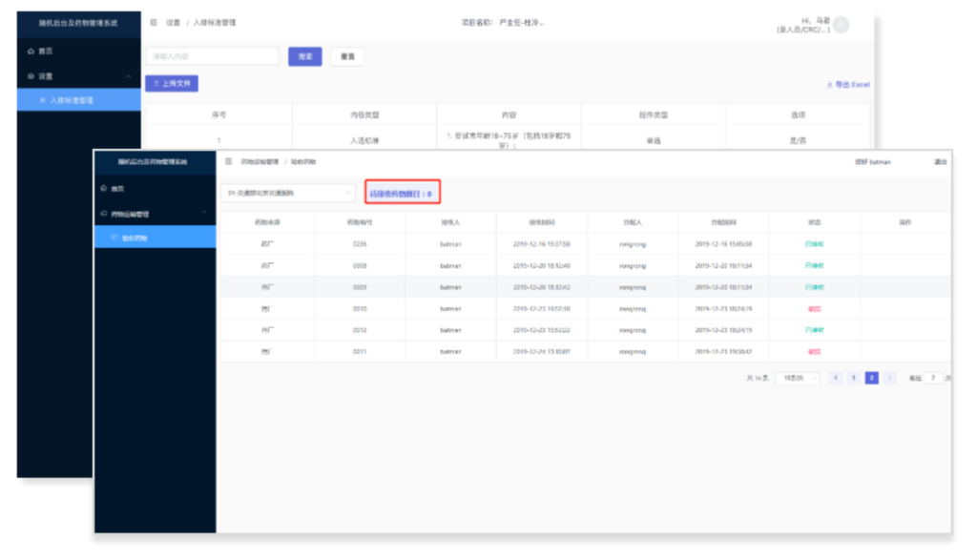The height and width of the screenshot is (560, 977).
Task: Select 验收药物 item in front sidebar
Action: [x=134, y=238]
